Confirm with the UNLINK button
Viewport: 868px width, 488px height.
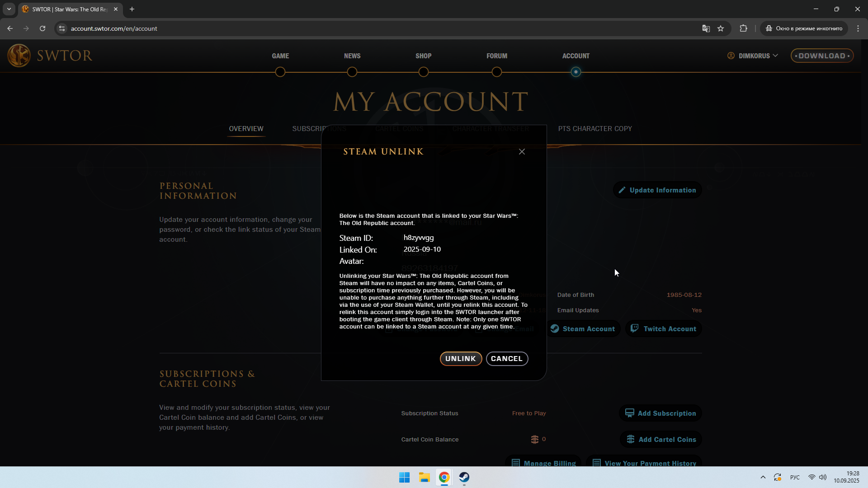tap(461, 359)
